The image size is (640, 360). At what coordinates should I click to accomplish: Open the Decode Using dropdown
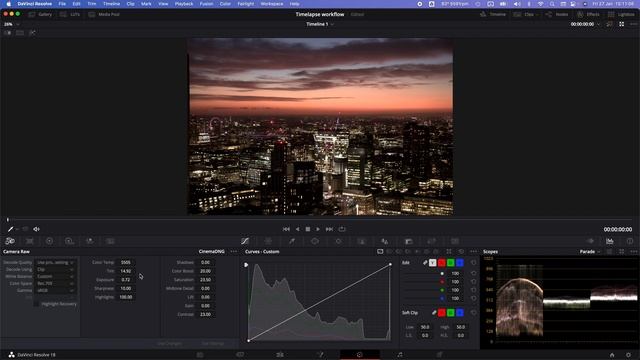pos(55,269)
